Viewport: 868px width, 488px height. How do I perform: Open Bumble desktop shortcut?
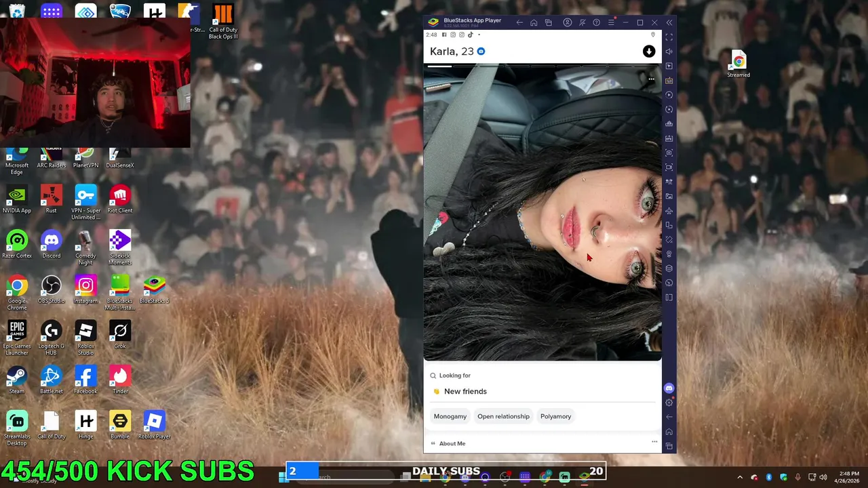pyautogui.click(x=120, y=425)
